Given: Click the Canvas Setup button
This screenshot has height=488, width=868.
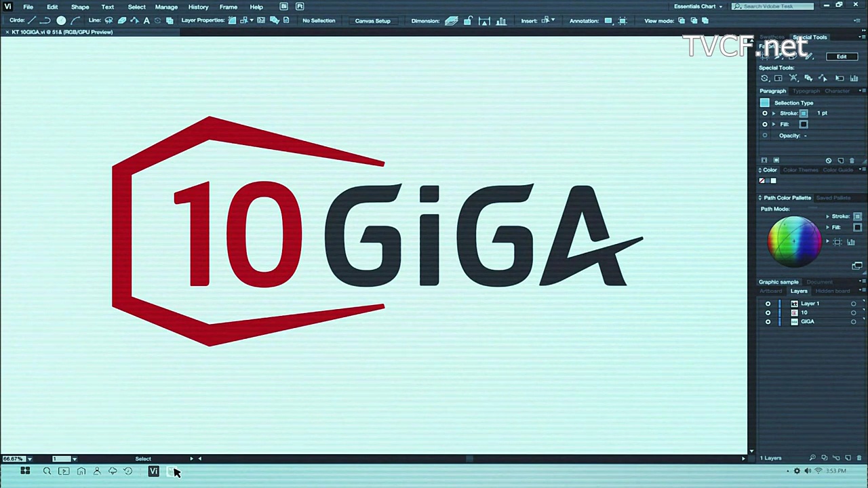Looking at the screenshot, I should point(373,20).
